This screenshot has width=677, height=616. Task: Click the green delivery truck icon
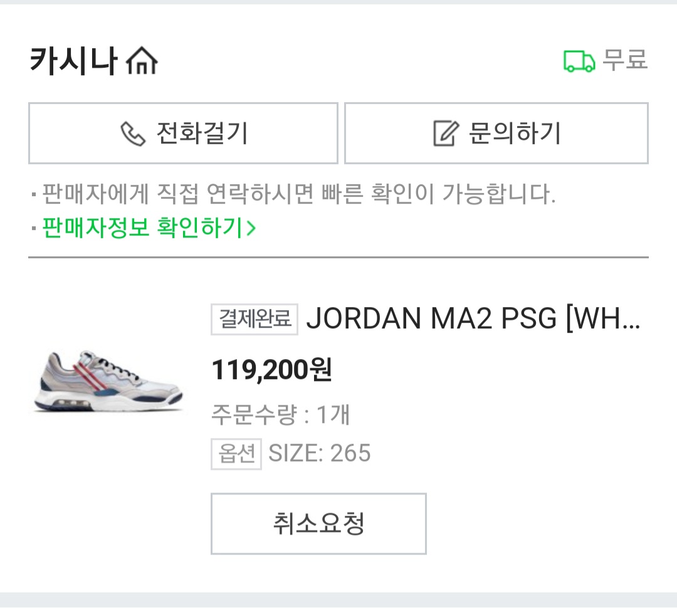[579, 61]
